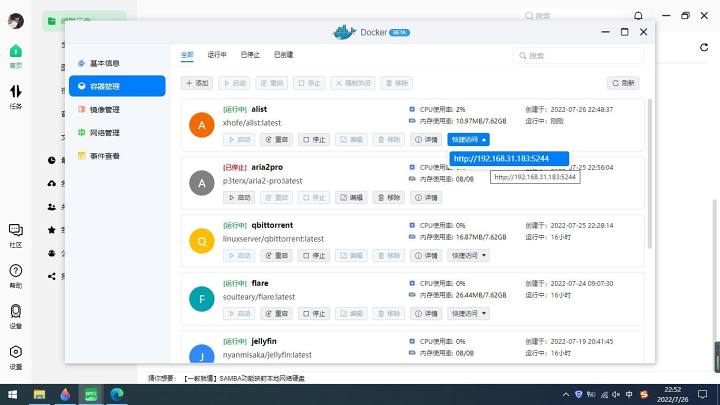Focus the Docker window search field
Image resolution: width=720 pixels, height=405 pixels.
click(x=579, y=56)
